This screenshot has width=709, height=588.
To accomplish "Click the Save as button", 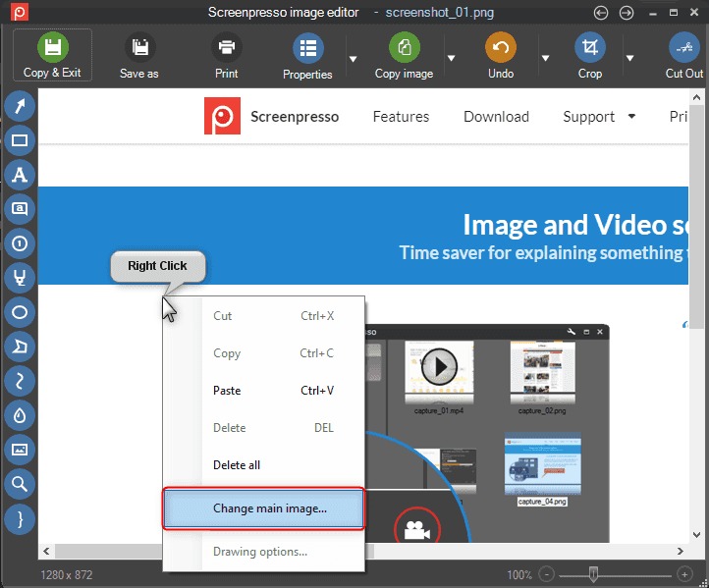I will [x=138, y=56].
